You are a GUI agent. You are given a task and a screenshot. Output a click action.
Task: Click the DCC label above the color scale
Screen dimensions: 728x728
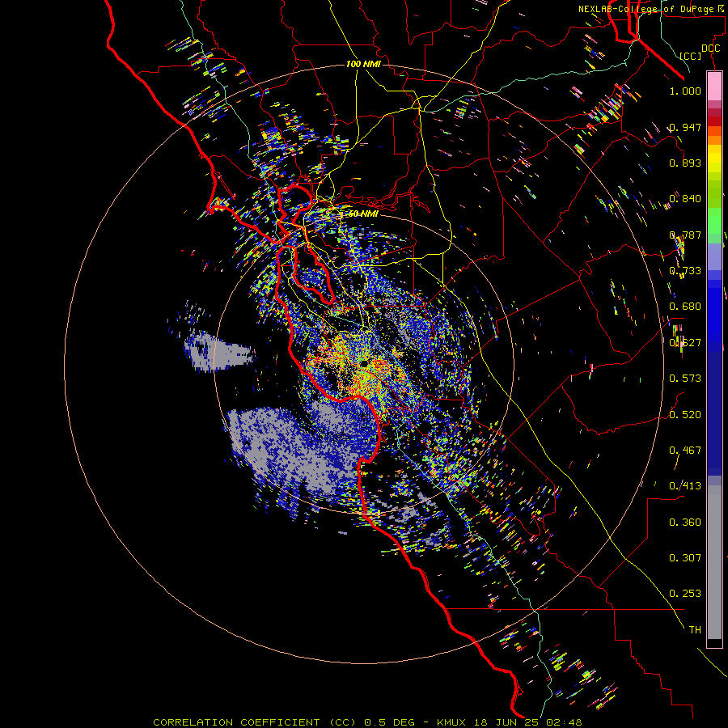(710, 49)
